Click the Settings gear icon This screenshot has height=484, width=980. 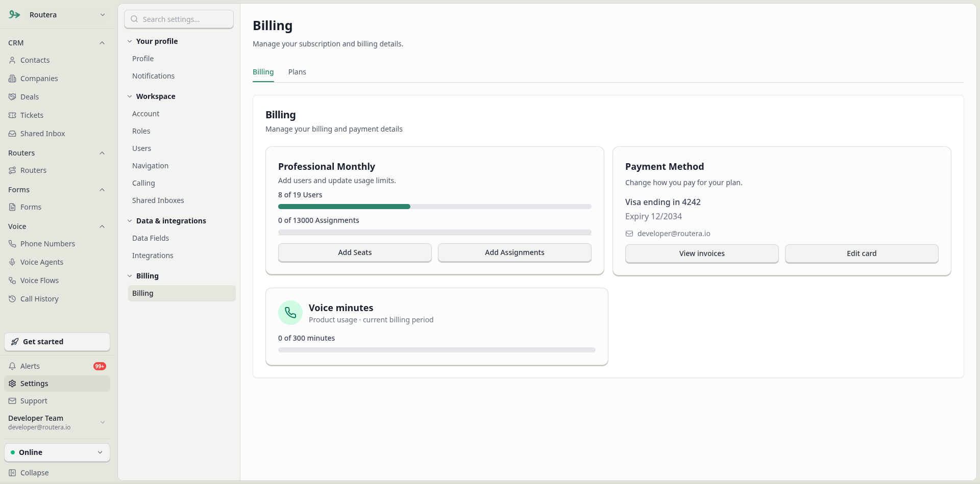12,384
